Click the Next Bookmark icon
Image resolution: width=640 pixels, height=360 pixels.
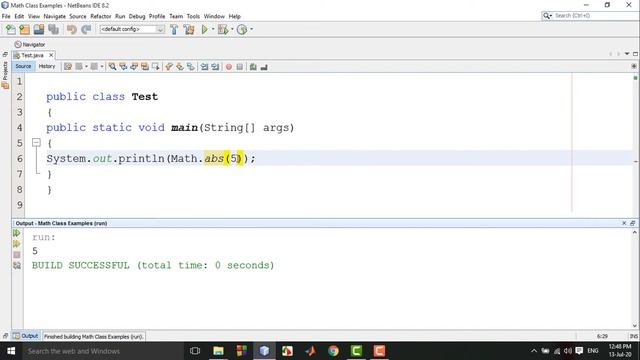coord(180,67)
